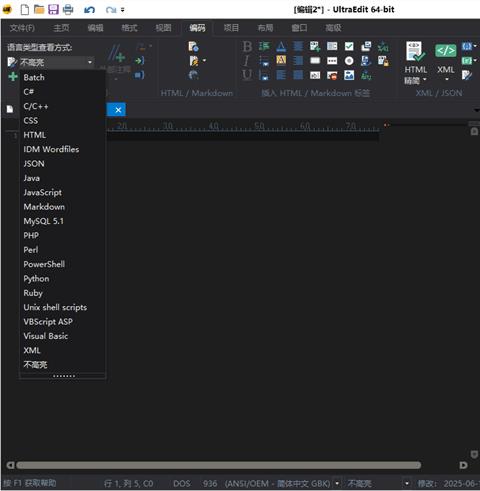Click the white document icon beside file tab
This screenshot has height=491, width=480.
(10, 109)
